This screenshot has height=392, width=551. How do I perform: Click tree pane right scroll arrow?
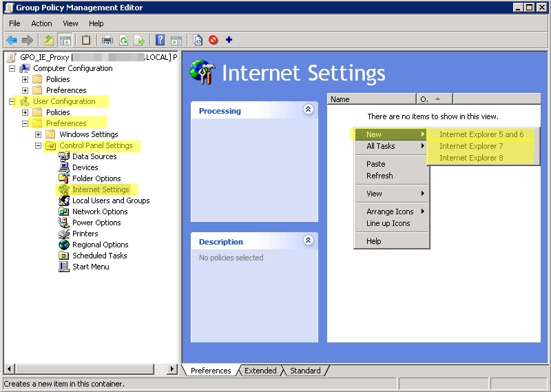[171, 369]
